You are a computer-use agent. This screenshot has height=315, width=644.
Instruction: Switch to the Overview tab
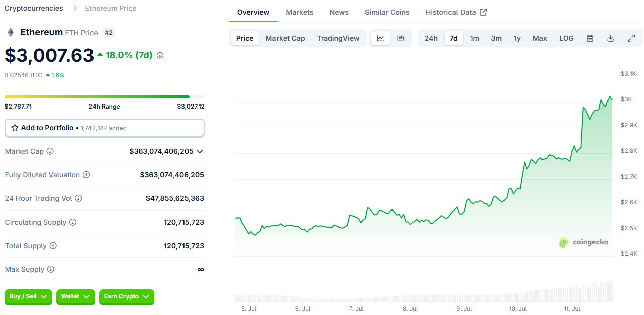click(253, 12)
